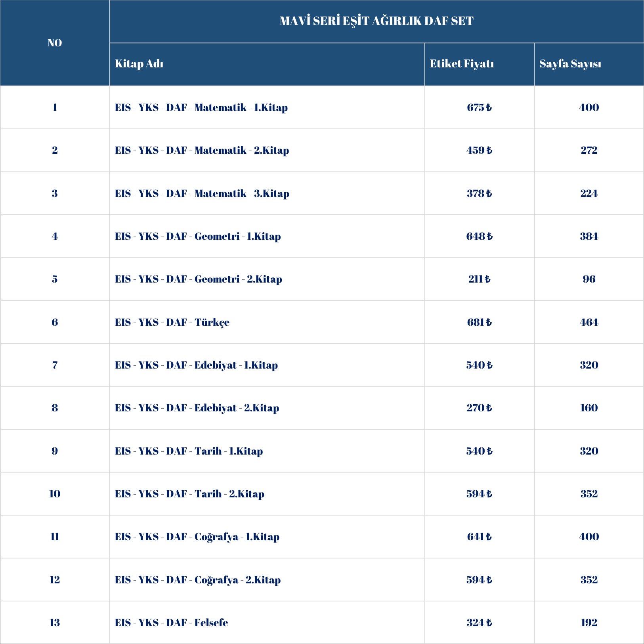Select the NO column header

coord(55,43)
